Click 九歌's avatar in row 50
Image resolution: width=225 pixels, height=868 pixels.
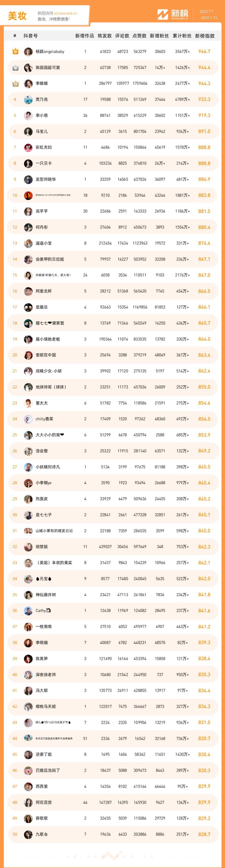[x=28, y=834]
